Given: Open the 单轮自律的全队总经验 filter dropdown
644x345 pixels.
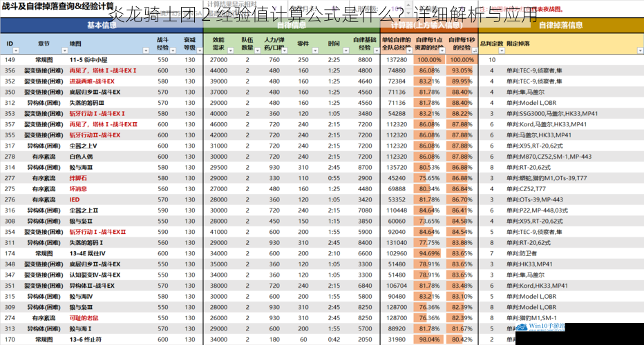Looking at the screenshot, I should (x=409, y=50).
